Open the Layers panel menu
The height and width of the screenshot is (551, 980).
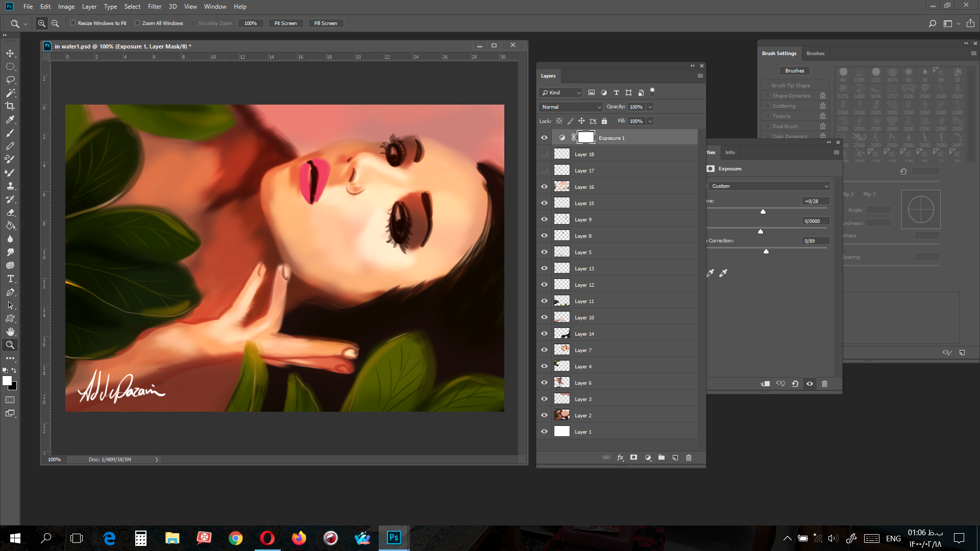point(700,76)
